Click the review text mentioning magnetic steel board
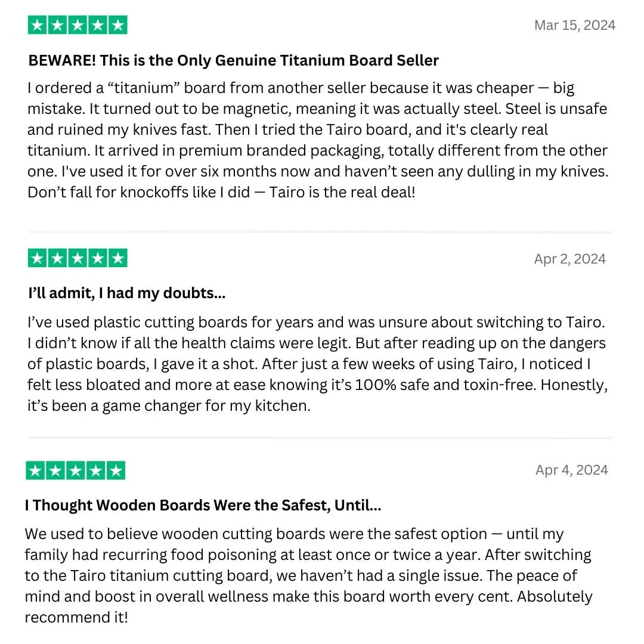This screenshot has width=644, height=644. [x=318, y=140]
